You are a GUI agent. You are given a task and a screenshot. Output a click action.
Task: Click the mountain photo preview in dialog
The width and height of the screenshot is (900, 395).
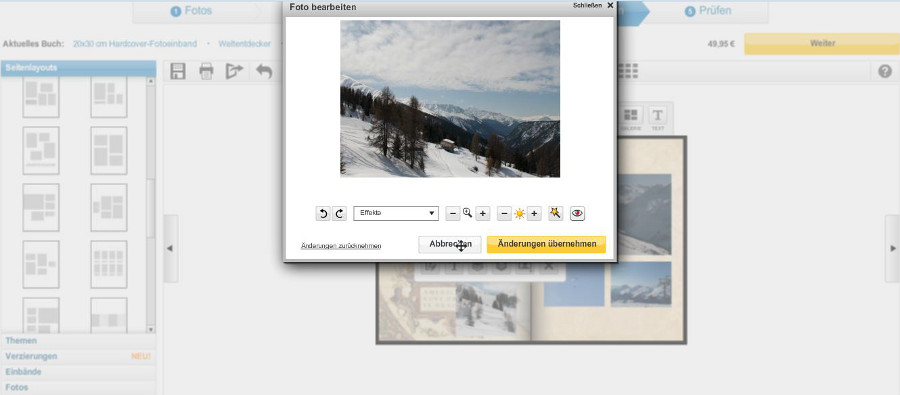(x=450, y=99)
